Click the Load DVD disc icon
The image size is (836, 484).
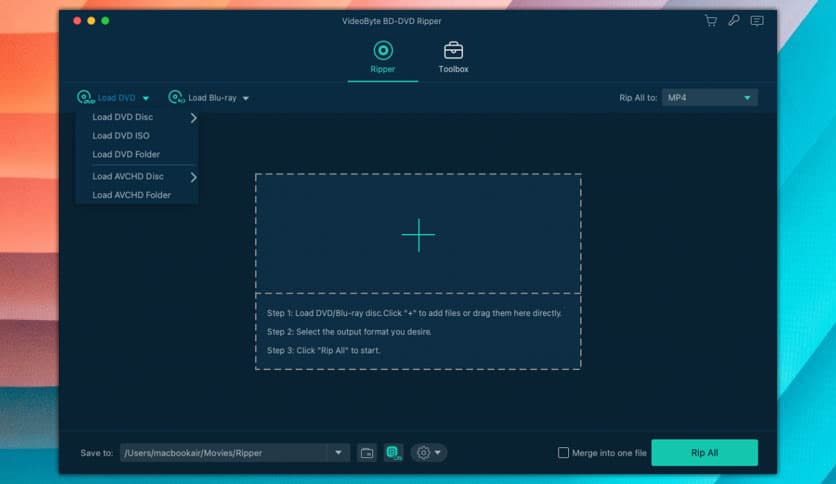pos(85,98)
